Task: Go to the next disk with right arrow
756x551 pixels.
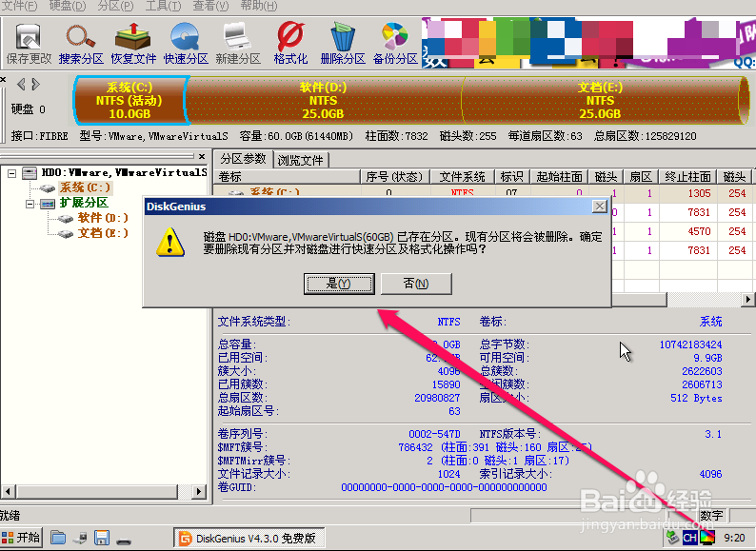Action: point(35,85)
